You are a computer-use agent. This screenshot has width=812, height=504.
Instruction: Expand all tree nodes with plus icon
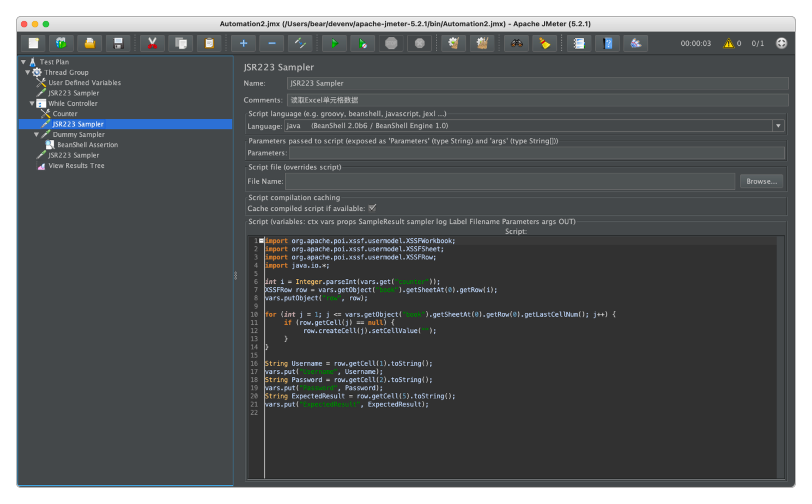244,43
